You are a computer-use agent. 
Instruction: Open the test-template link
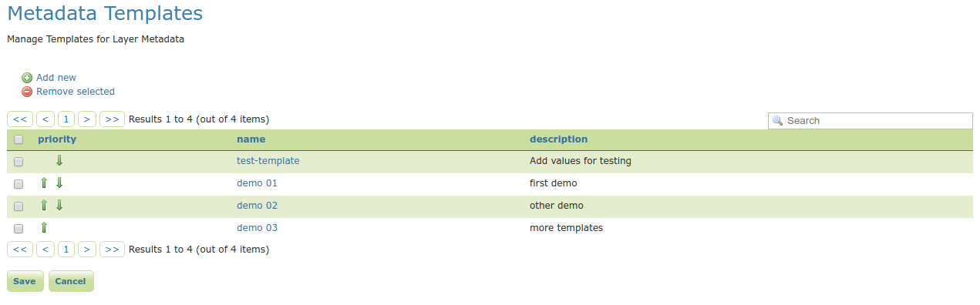coord(268,161)
